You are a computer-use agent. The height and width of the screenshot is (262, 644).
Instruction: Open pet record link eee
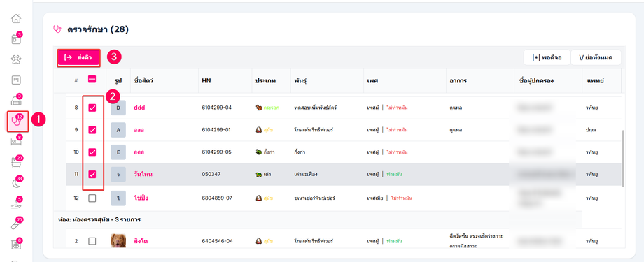click(139, 152)
